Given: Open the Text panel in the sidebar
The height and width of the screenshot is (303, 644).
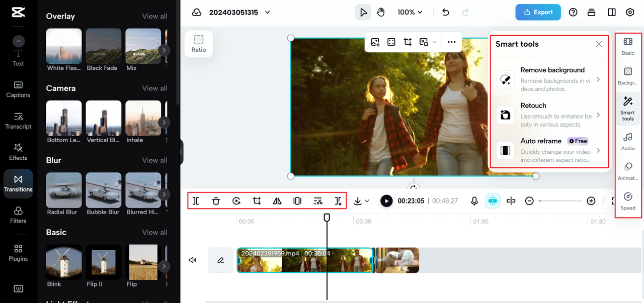Looking at the screenshot, I should [18, 58].
